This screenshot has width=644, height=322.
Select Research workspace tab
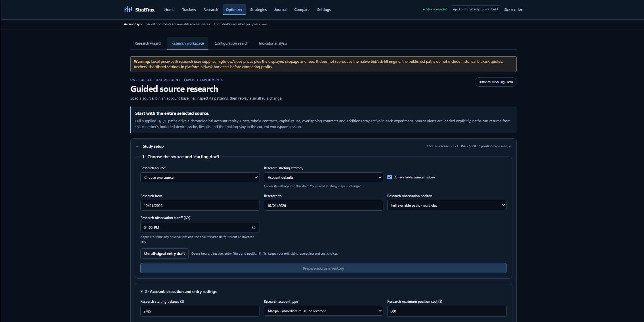[x=188, y=43]
